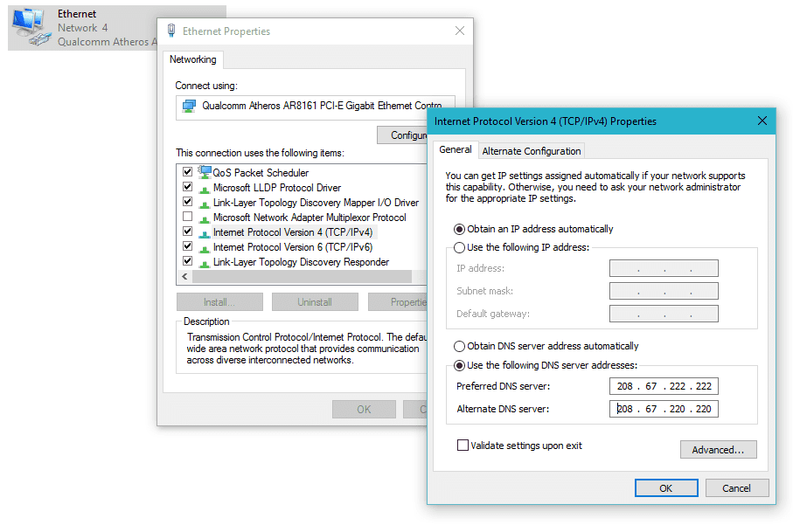This screenshot has width=793, height=532.
Task: Click the Network Adapter Multiplexor Protocol icon
Action: pyautogui.click(x=205, y=218)
